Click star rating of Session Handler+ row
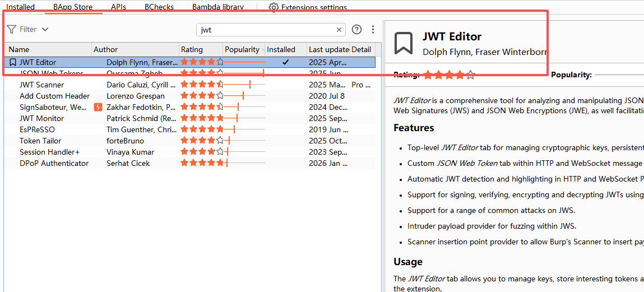The image size is (644, 292). click(x=202, y=152)
